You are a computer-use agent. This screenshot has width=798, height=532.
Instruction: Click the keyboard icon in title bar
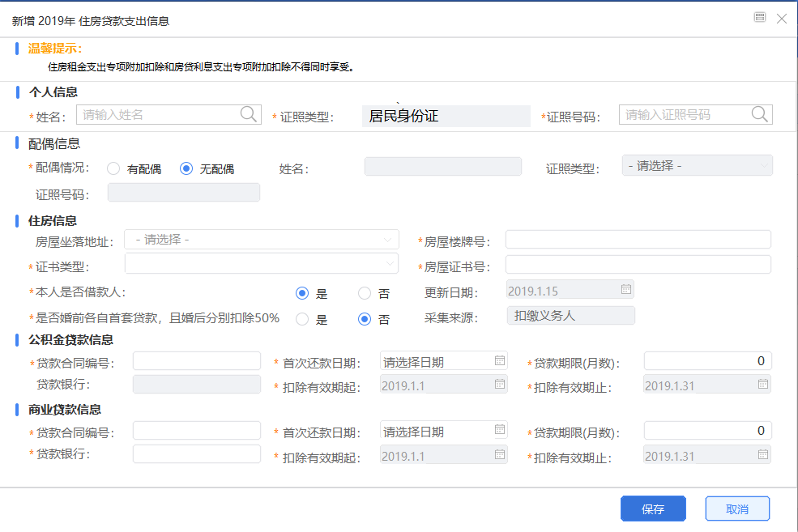(760, 17)
